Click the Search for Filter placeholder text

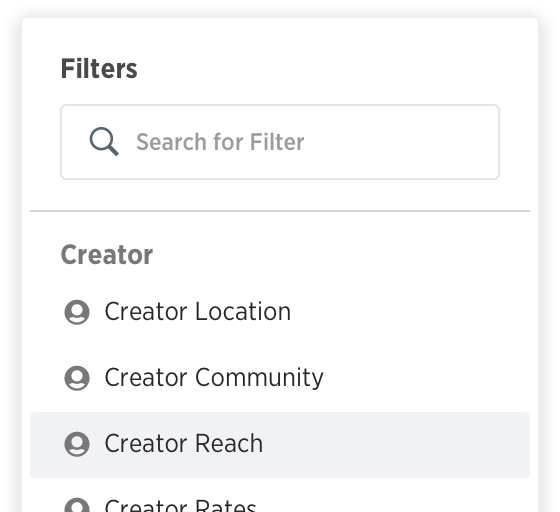220,142
